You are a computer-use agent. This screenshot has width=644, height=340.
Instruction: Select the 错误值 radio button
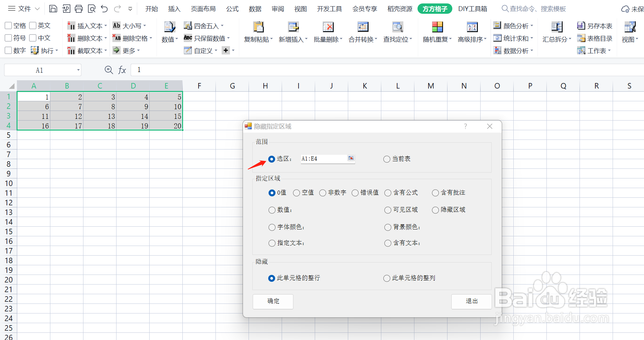coord(355,193)
